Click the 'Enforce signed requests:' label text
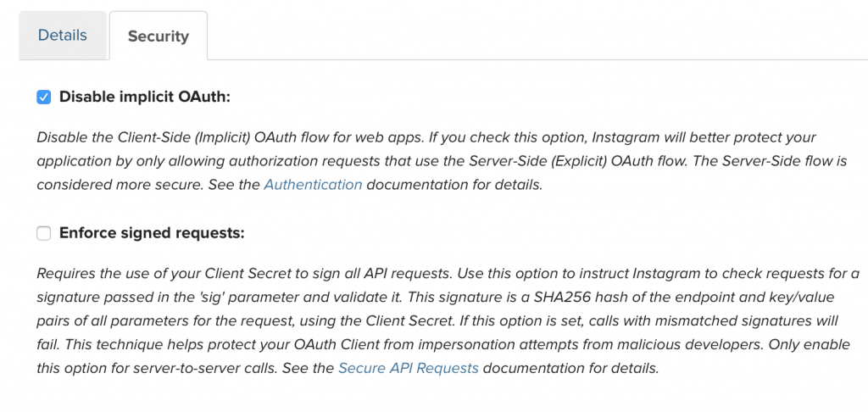 pos(152,233)
